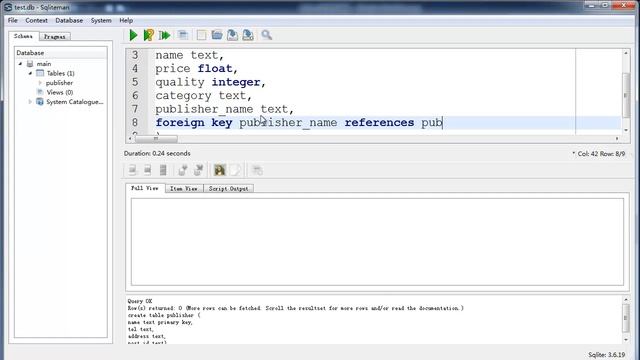Viewport: 640px width, 360px height.
Task: Open the Help menu
Action: click(126, 20)
